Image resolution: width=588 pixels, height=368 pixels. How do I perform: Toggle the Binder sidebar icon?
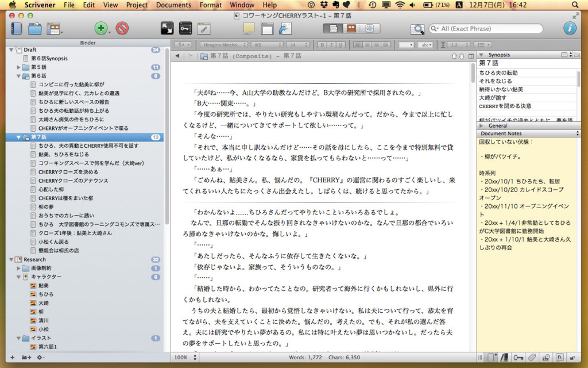coord(17,29)
